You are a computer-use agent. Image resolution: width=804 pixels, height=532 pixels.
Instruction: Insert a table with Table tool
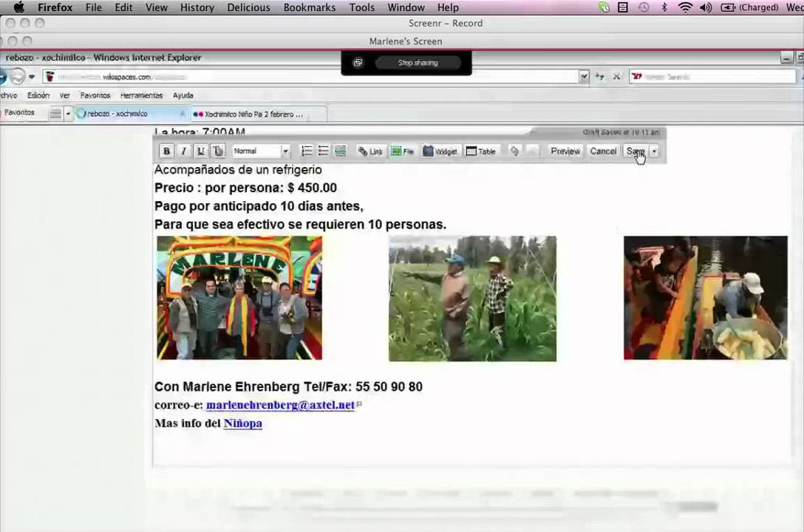click(x=481, y=151)
